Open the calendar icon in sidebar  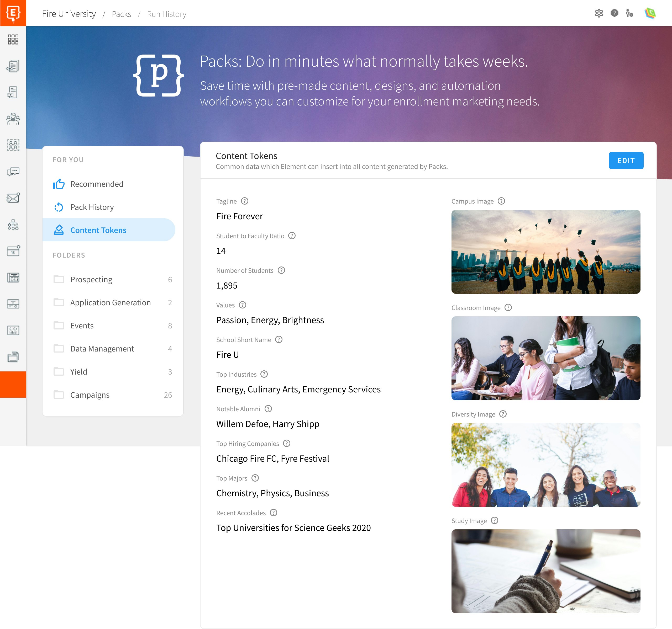pyautogui.click(x=13, y=251)
